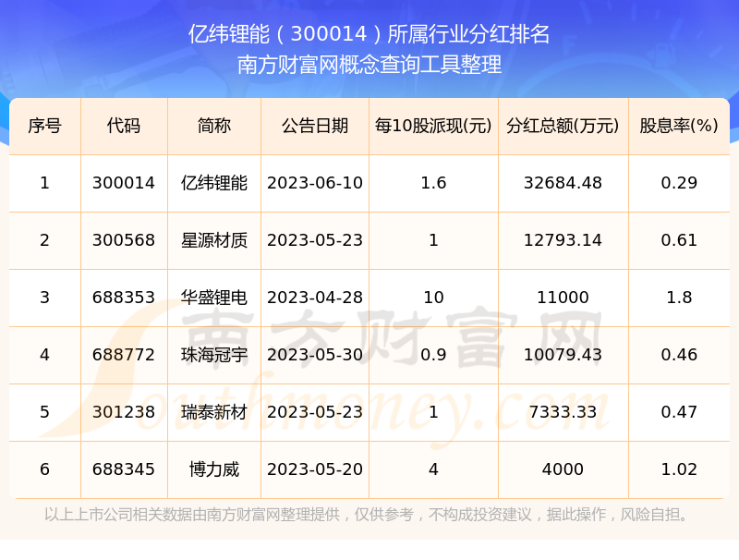Select company name 华盛锂电

click(x=214, y=298)
